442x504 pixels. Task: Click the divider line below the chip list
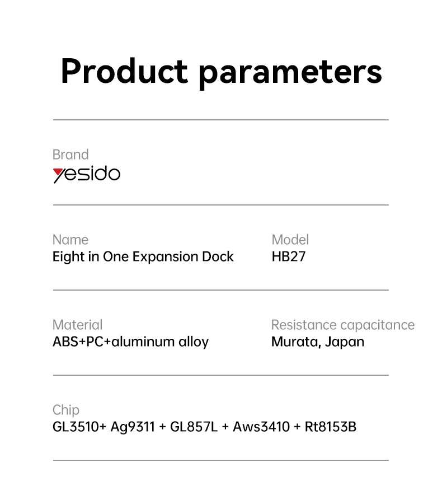click(220, 460)
